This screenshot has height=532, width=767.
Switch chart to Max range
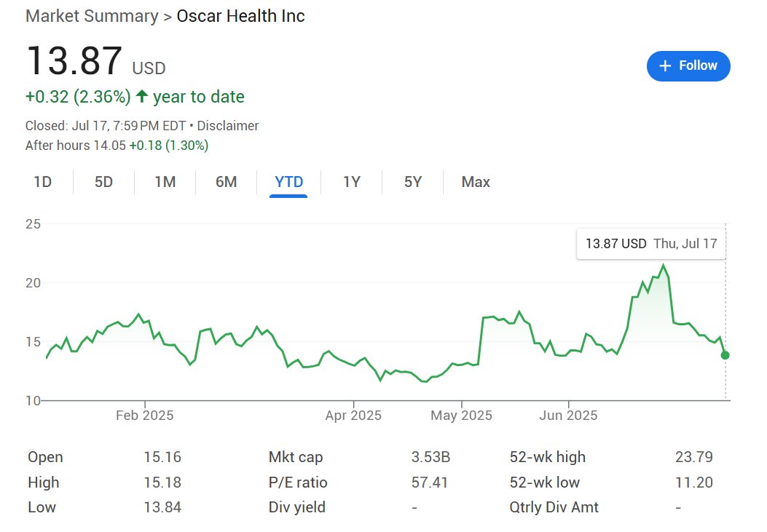tap(476, 182)
